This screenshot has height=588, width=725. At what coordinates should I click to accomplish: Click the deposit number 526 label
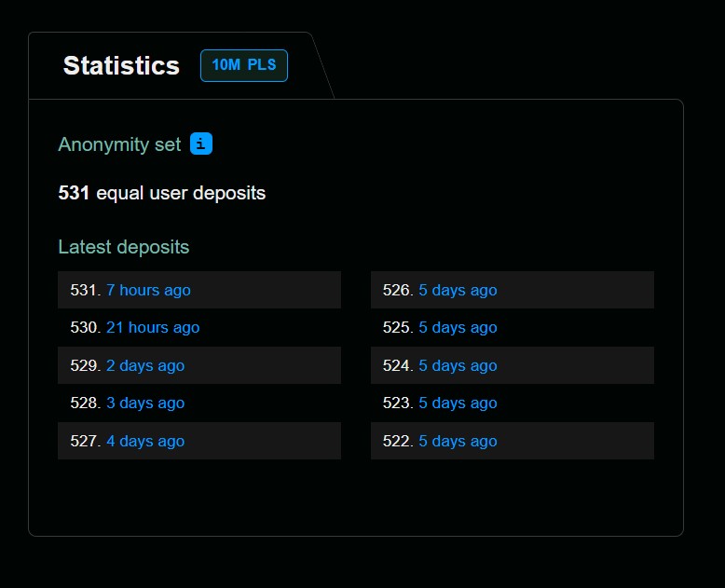coord(398,291)
